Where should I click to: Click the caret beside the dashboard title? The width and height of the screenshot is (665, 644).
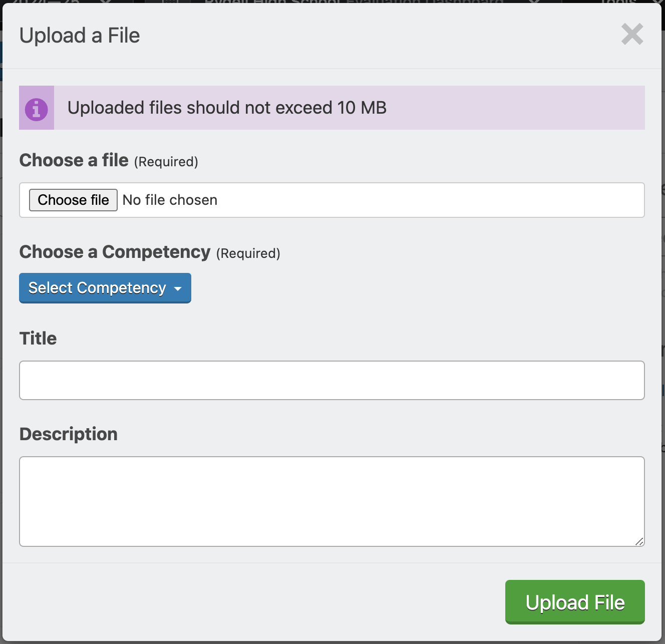click(533, 3)
